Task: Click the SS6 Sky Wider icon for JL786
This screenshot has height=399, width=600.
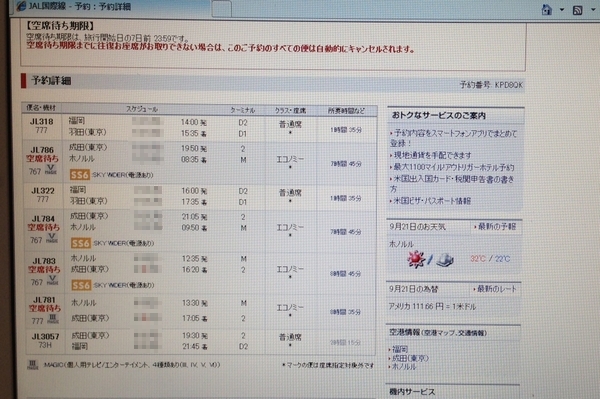Action: pos(80,175)
